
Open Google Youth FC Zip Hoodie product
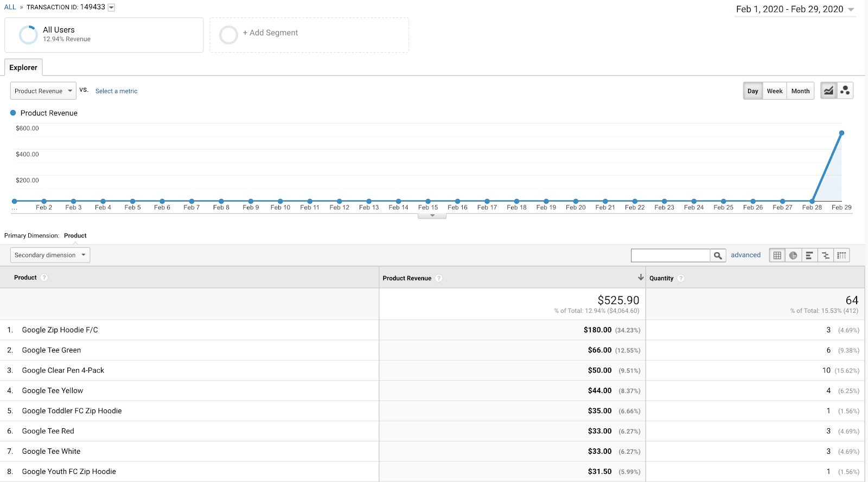(69, 472)
